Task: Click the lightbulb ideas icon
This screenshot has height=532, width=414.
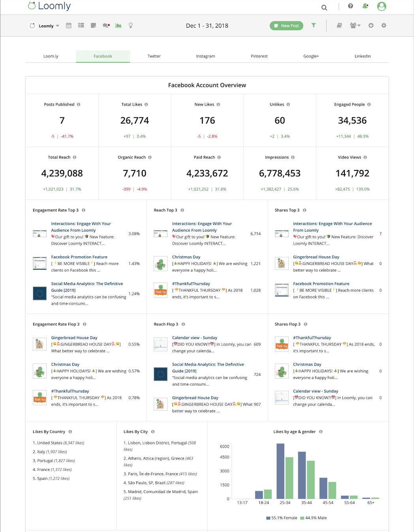Action: 131,25
